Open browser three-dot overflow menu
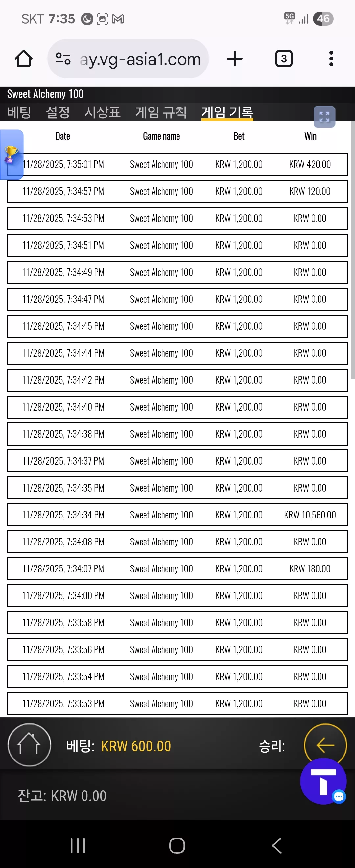The width and height of the screenshot is (355, 868). click(x=331, y=59)
